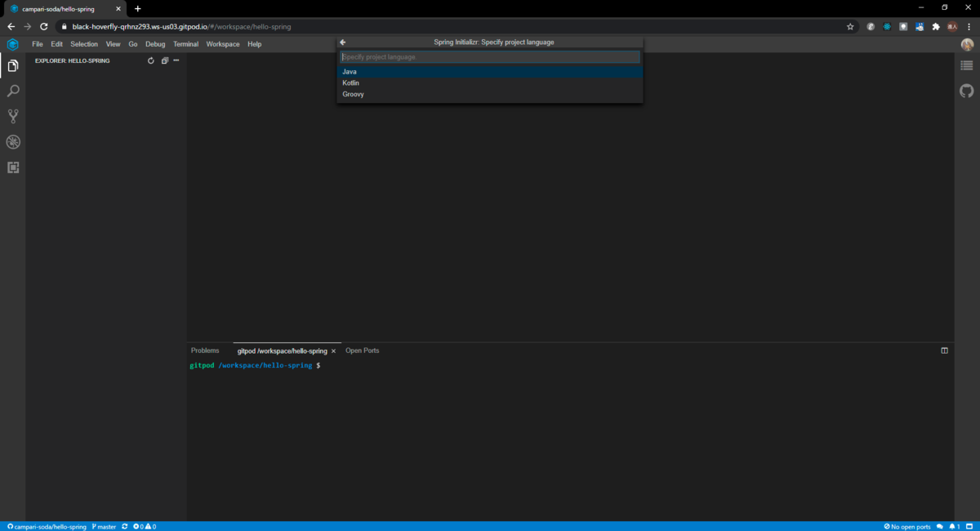Viewport: 980px width, 531px height.
Task: Open the Terminal menu
Action: click(x=185, y=44)
